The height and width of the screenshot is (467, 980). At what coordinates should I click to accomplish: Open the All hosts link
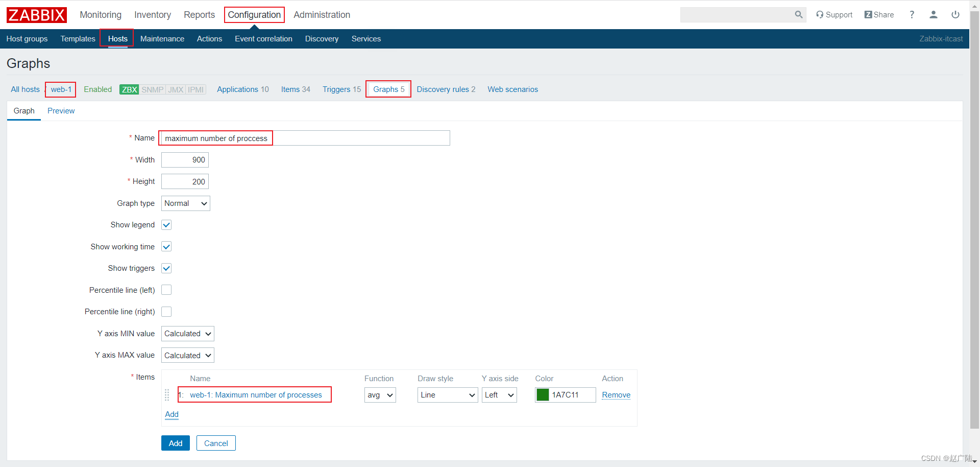pyautogui.click(x=25, y=89)
